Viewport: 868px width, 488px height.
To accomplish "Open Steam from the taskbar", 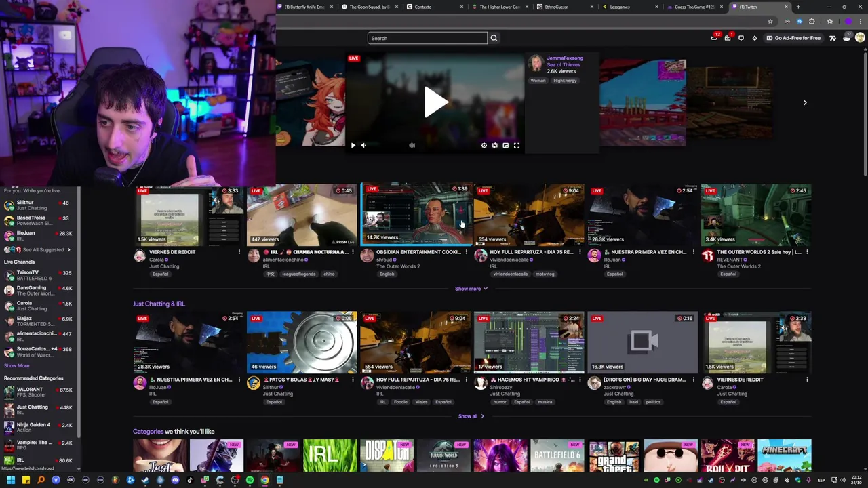I will [145, 480].
